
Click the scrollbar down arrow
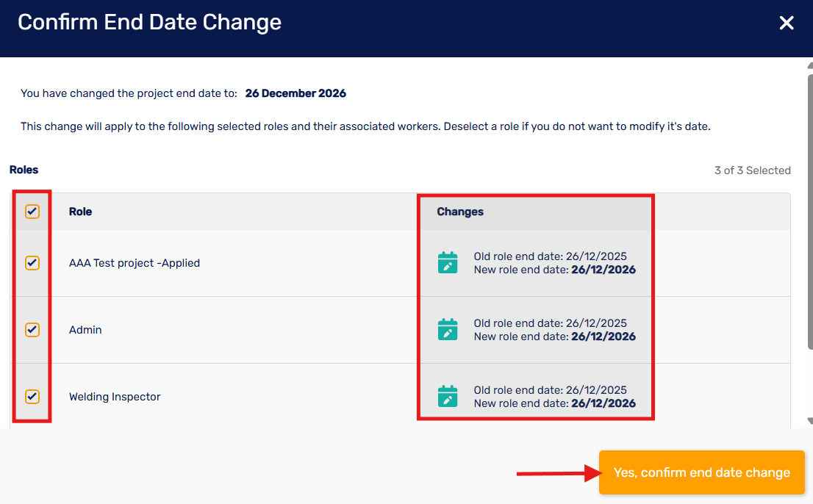tap(810, 421)
